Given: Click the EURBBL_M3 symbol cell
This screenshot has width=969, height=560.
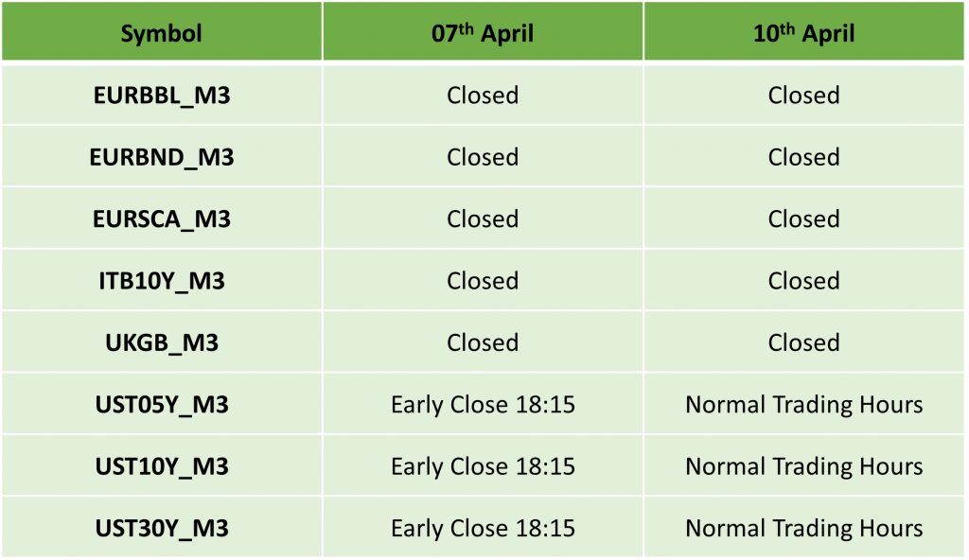Looking at the screenshot, I should [161, 96].
